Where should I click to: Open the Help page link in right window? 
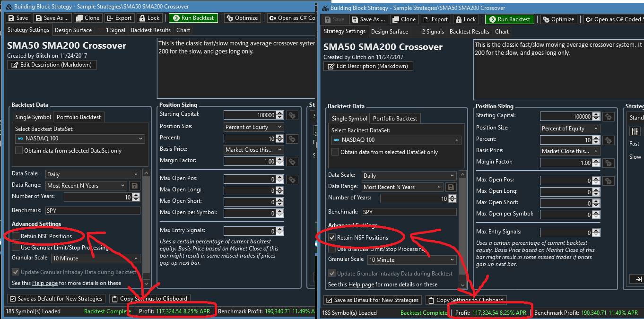(361, 285)
